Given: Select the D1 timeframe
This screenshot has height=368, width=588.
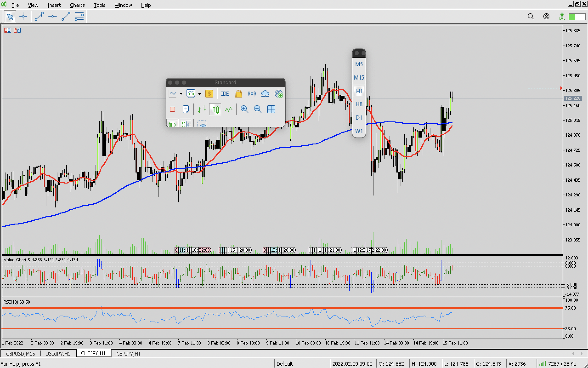Looking at the screenshot, I should click(359, 118).
